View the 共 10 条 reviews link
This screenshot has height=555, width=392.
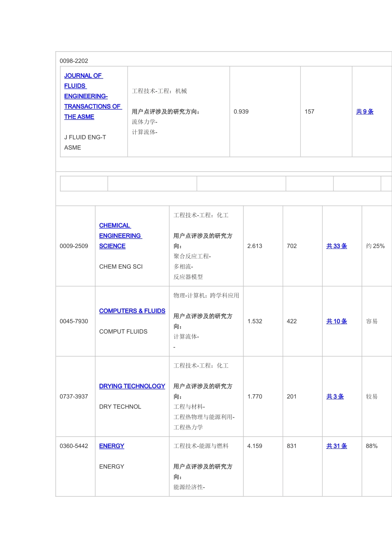pos(337,321)
